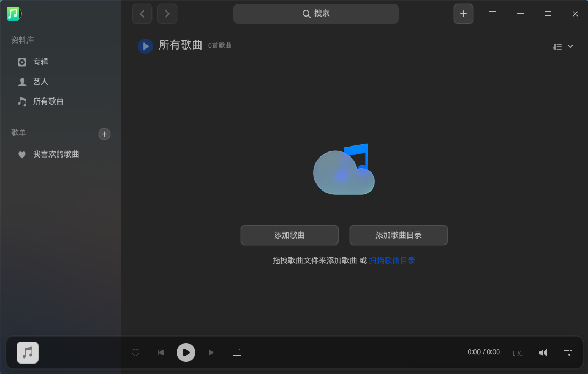
Task: Minimize the music player window
Action: pyautogui.click(x=520, y=14)
